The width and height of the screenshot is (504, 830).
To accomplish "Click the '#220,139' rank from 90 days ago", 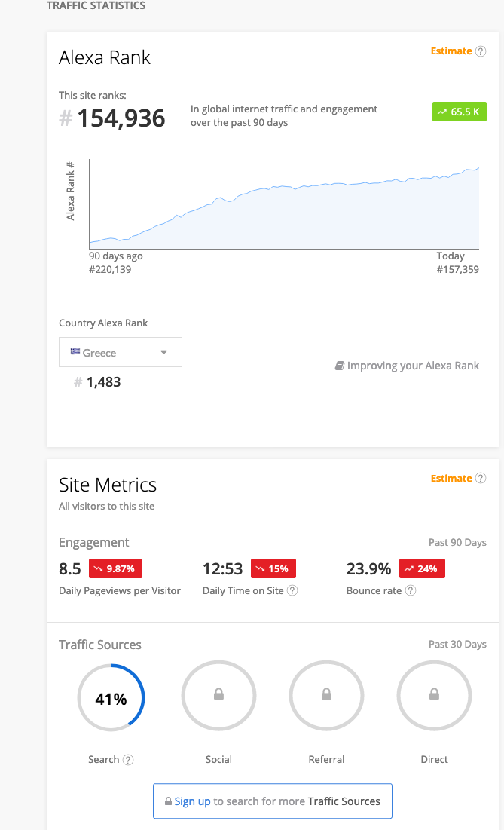I will (x=110, y=269).
